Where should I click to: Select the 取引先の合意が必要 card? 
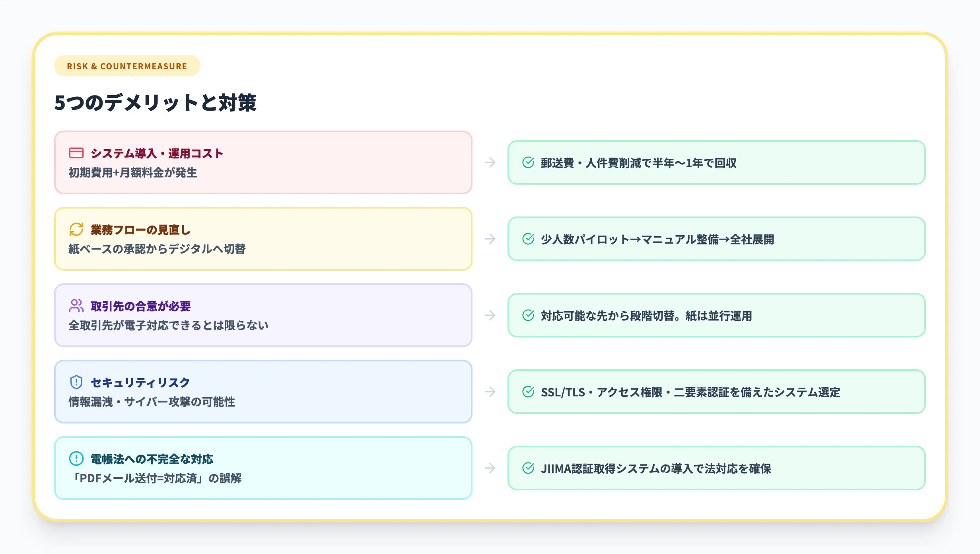(x=262, y=316)
